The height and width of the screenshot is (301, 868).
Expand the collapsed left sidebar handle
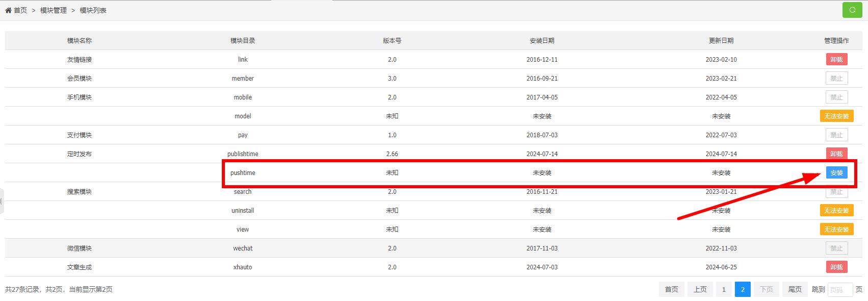(x=2, y=201)
